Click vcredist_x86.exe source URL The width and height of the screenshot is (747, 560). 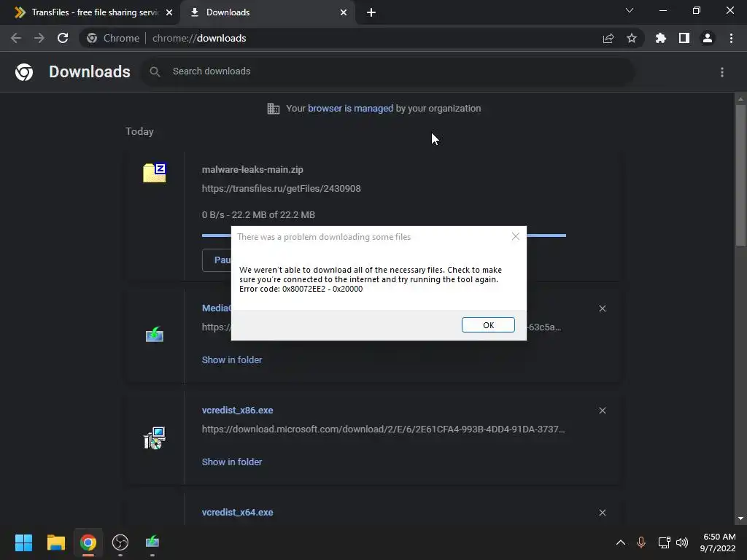coord(383,429)
